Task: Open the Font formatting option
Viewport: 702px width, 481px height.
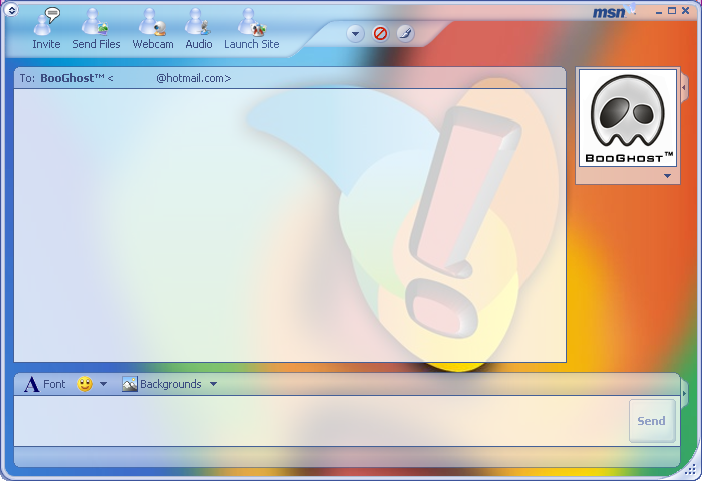Action: click(x=45, y=384)
